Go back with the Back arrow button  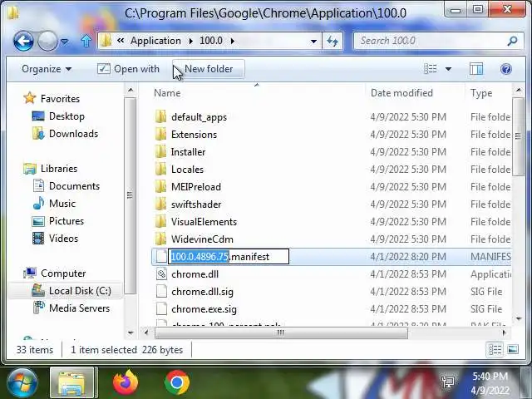[x=23, y=41]
